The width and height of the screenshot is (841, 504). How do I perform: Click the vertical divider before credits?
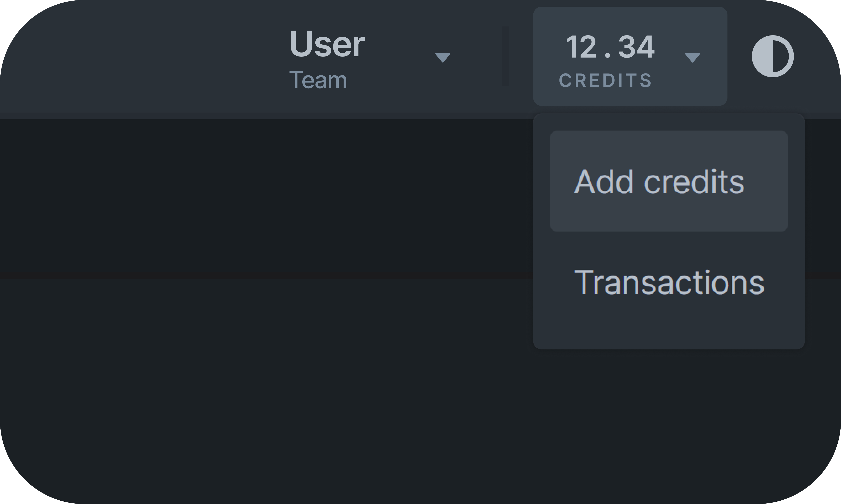click(505, 56)
